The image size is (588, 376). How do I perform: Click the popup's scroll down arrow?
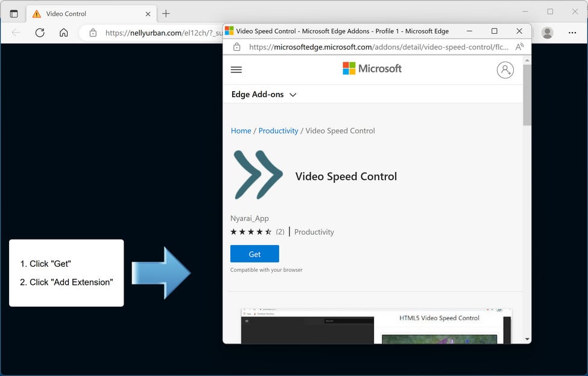[x=527, y=339]
